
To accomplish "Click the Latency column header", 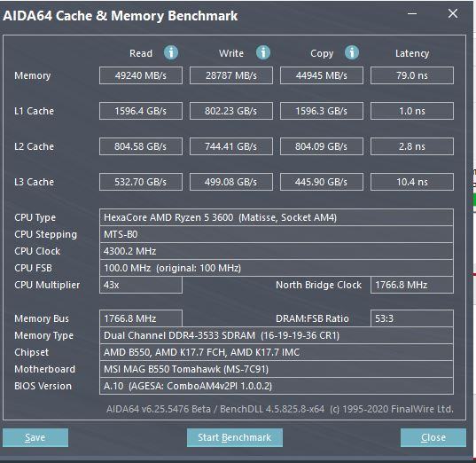I will pos(412,53).
